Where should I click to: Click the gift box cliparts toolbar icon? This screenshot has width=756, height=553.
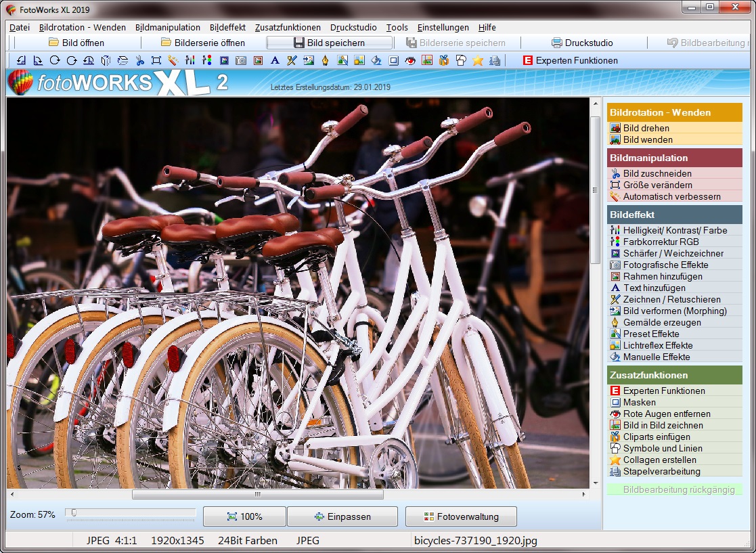pos(443,60)
